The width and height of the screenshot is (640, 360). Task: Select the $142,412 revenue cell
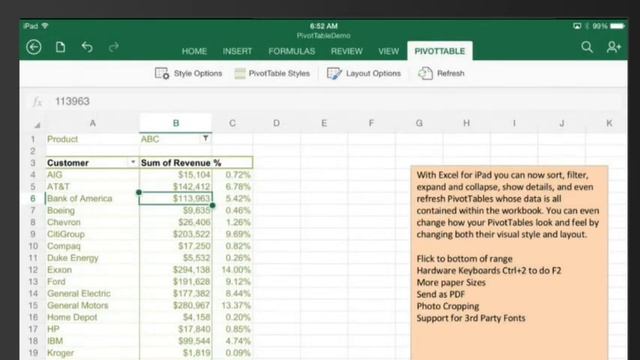176,187
